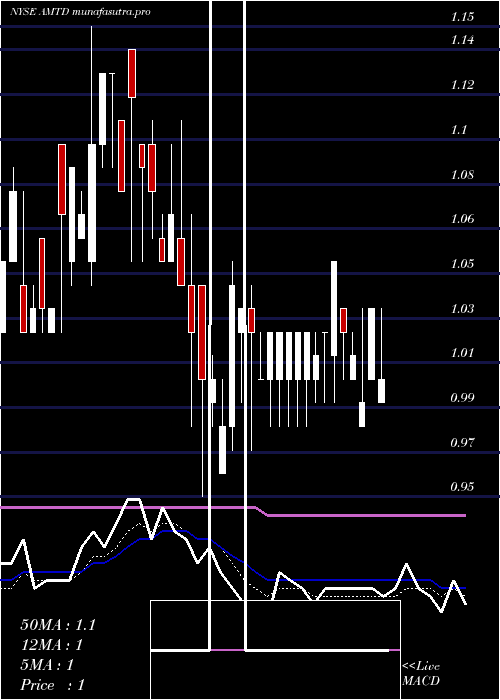Click the 1.12 price axis label
The image size is (500, 700).
tap(462, 84)
